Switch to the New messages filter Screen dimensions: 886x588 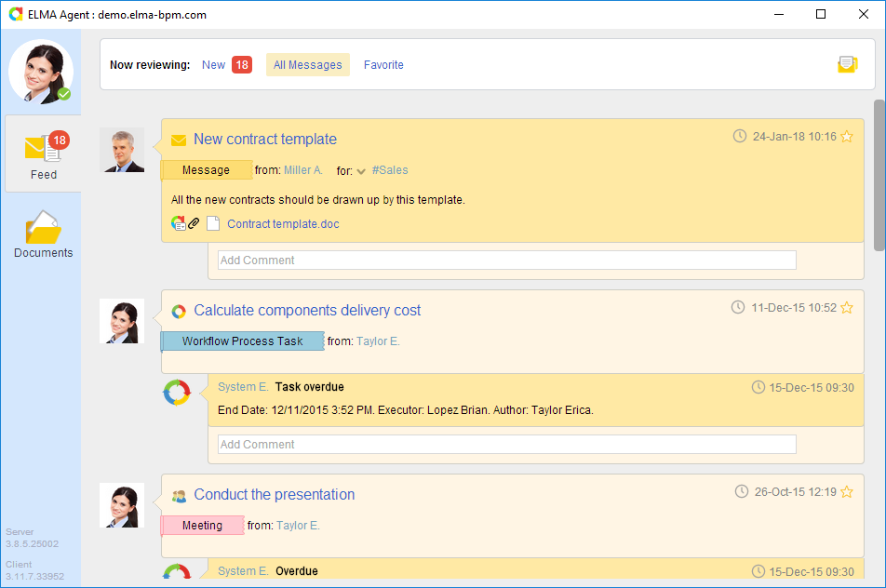point(214,65)
